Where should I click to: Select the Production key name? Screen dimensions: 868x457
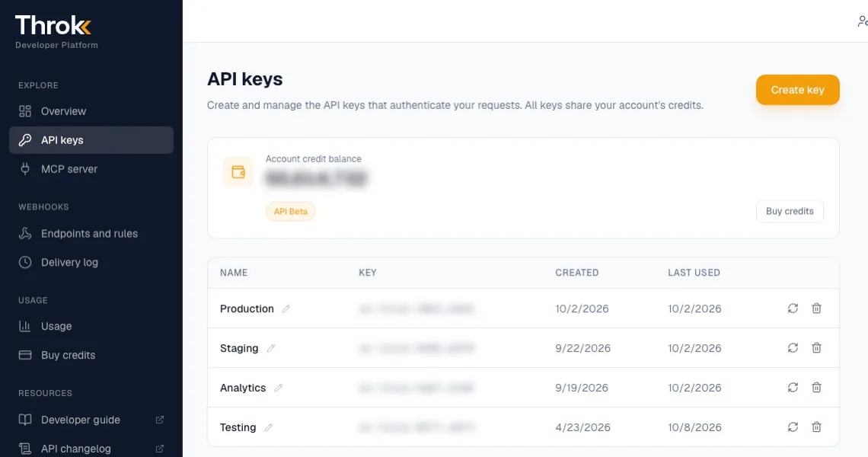tap(247, 308)
